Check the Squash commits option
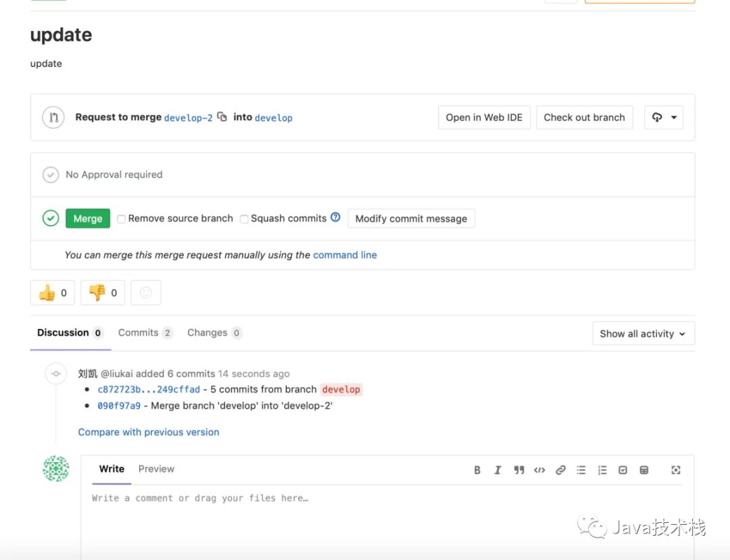This screenshot has width=730, height=560. point(244,219)
